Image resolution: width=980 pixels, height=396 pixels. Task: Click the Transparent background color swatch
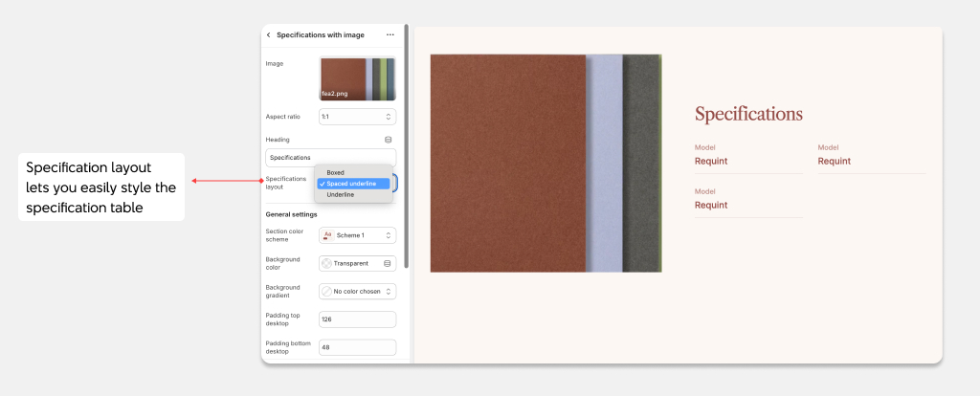pyautogui.click(x=327, y=263)
